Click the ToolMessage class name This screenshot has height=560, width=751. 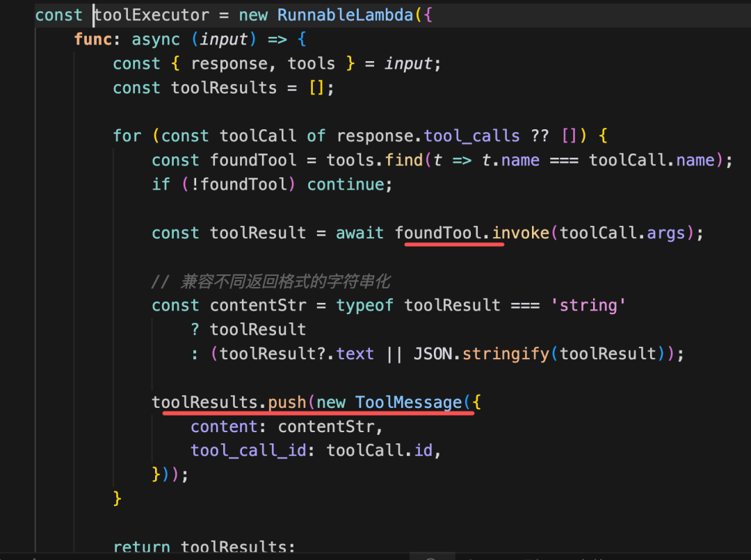point(409,402)
